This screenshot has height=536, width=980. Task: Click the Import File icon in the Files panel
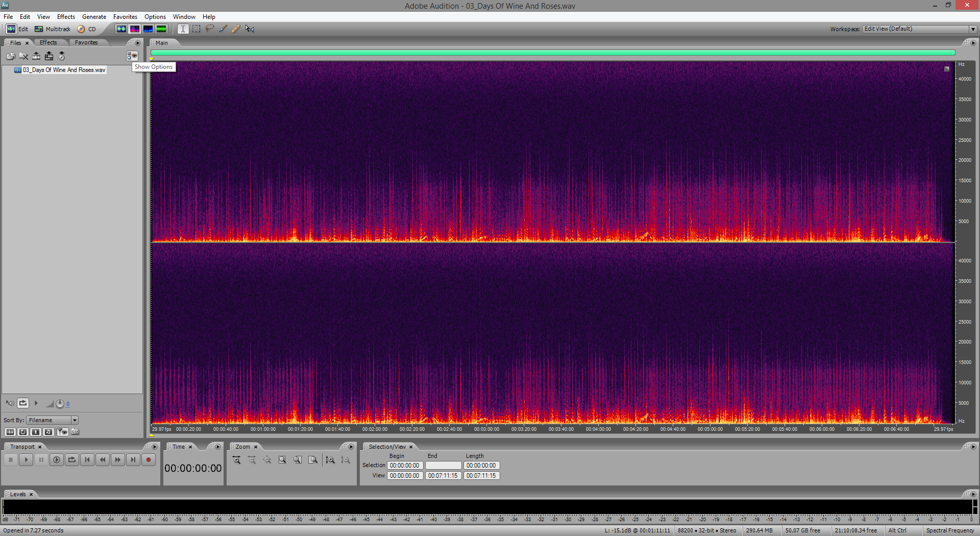pos(11,56)
